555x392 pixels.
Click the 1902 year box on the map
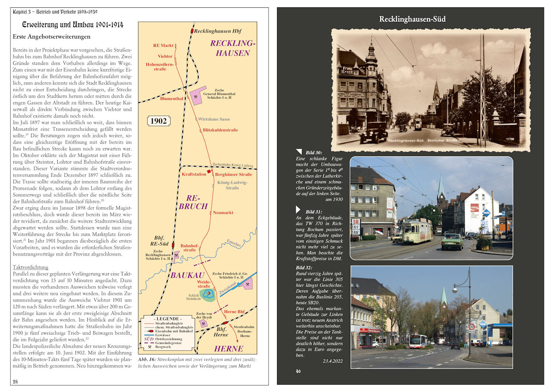[x=159, y=121]
